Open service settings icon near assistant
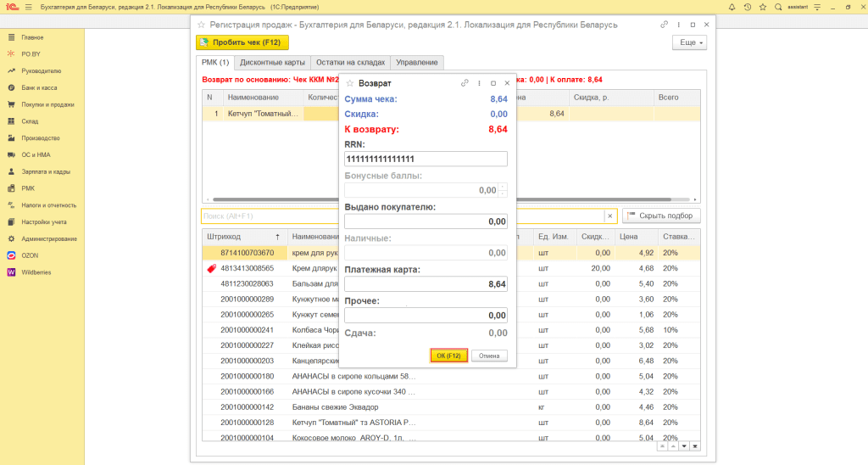This screenshot has width=868, height=465. (817, 7)
